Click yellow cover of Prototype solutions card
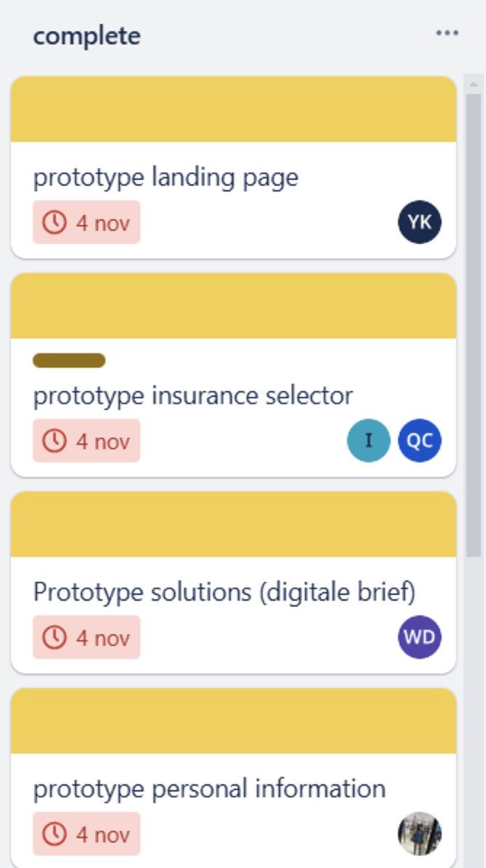The height and width of the screenshot is (868, 486). [x=234, y=524]
